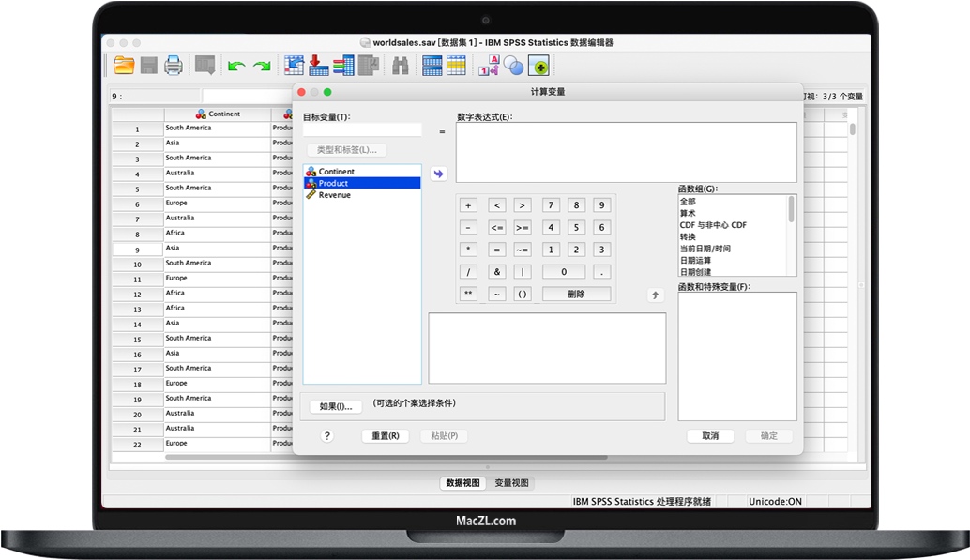Click the Open data file folder icon
This screenshot has height=560, width=970.
coord(124,65)
